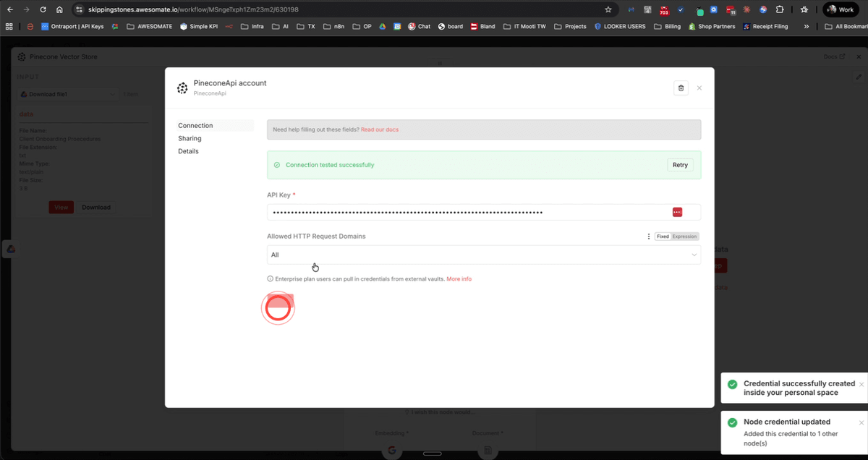This screenshot has height=460, width=868.
Task: Click the green check on Credential successfully created toast
Action: point(732,384)
